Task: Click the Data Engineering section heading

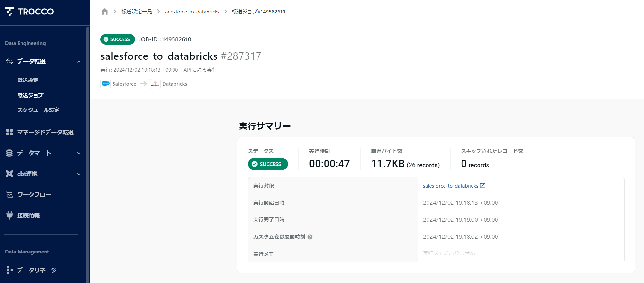Action: [25, 43]
